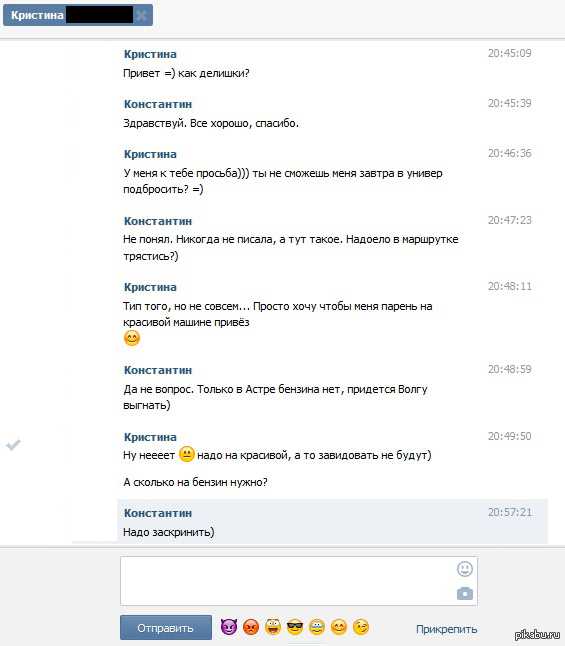Click the pikabu.ru watermark link

537,634
